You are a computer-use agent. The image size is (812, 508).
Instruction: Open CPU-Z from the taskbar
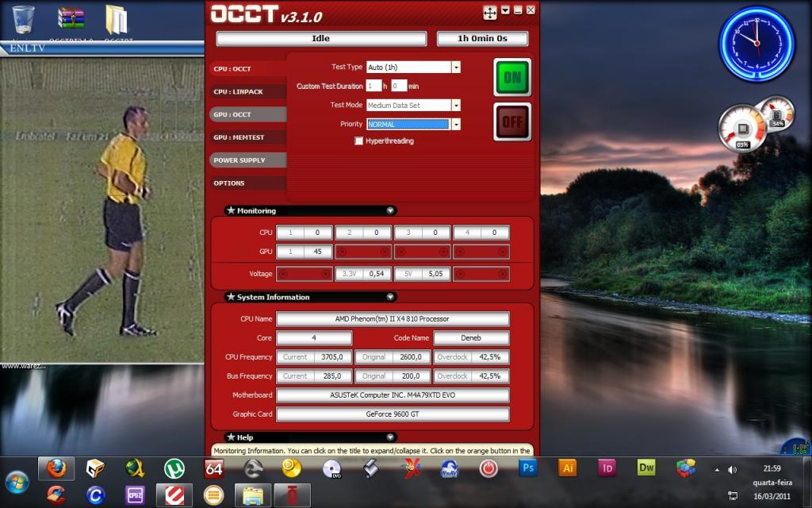click(x=135, y=495)
